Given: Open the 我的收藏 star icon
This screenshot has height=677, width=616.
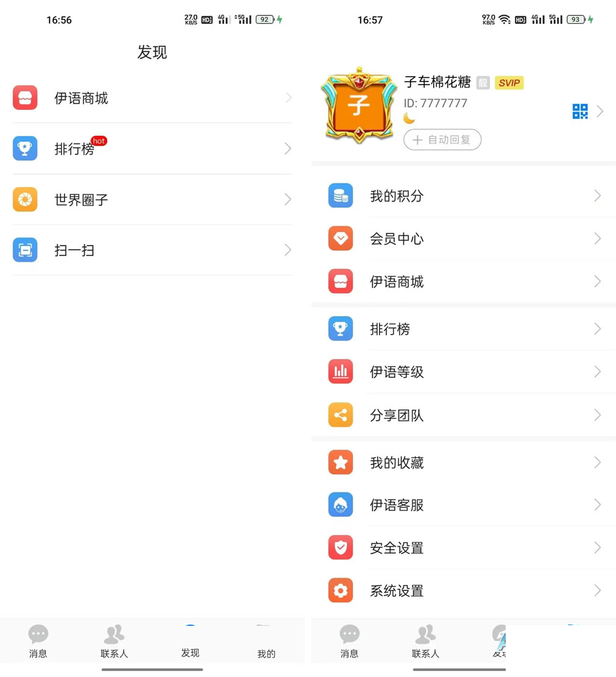Looking at the screenshot, I should coord(341,463).
